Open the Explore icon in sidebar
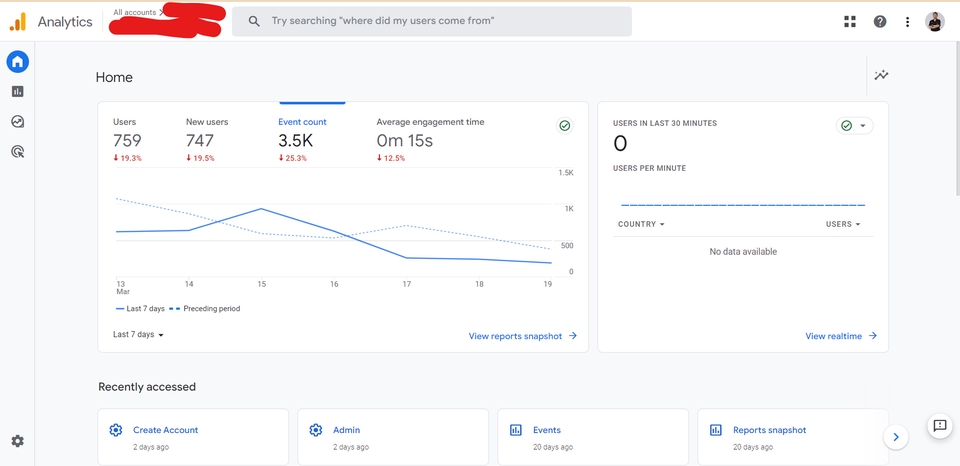 tap(17, 122)
